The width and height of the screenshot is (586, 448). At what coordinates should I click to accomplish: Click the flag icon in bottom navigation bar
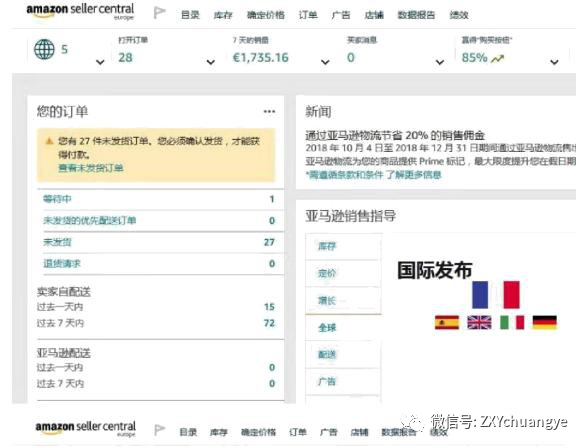(x=160, y=430)
